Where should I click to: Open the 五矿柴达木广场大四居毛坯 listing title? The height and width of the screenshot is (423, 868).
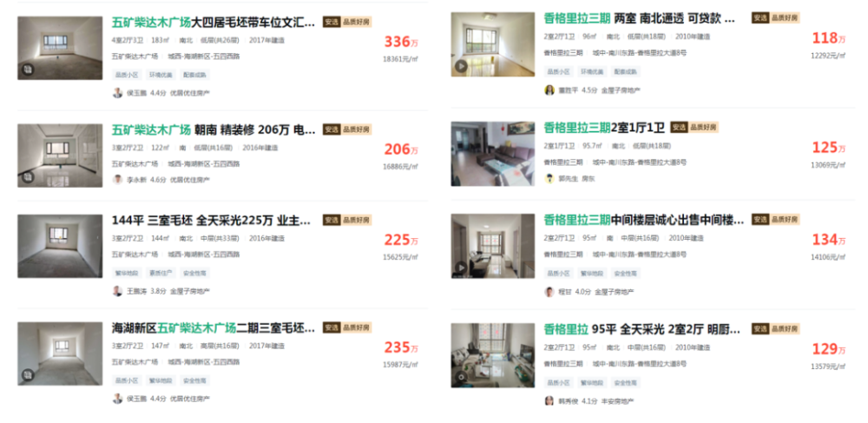tap(214, 23)
